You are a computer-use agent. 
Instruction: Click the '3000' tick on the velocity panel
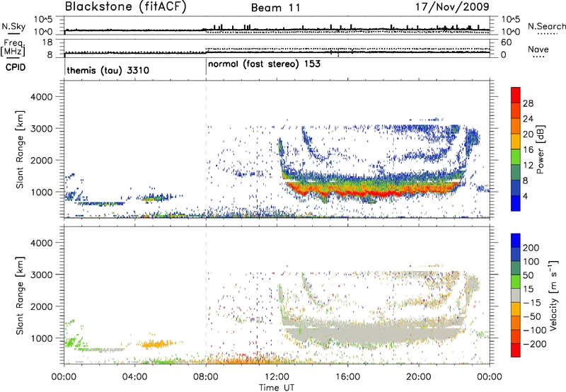point(42,275)
